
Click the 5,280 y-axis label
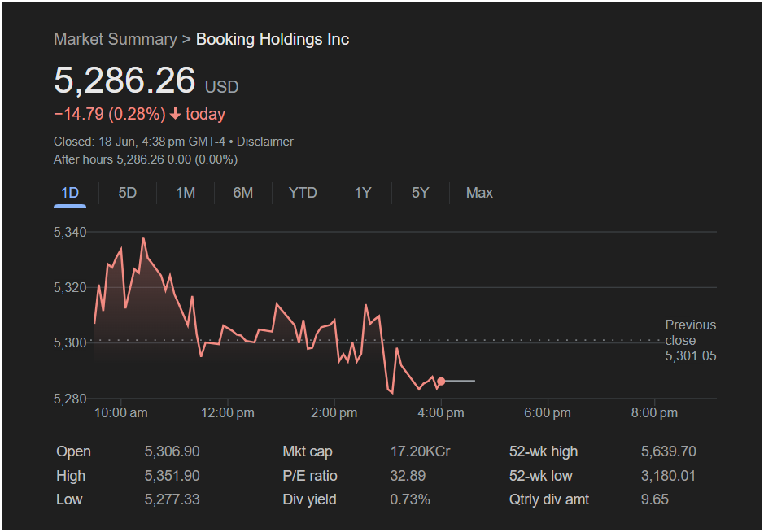[x=70, y=399]
